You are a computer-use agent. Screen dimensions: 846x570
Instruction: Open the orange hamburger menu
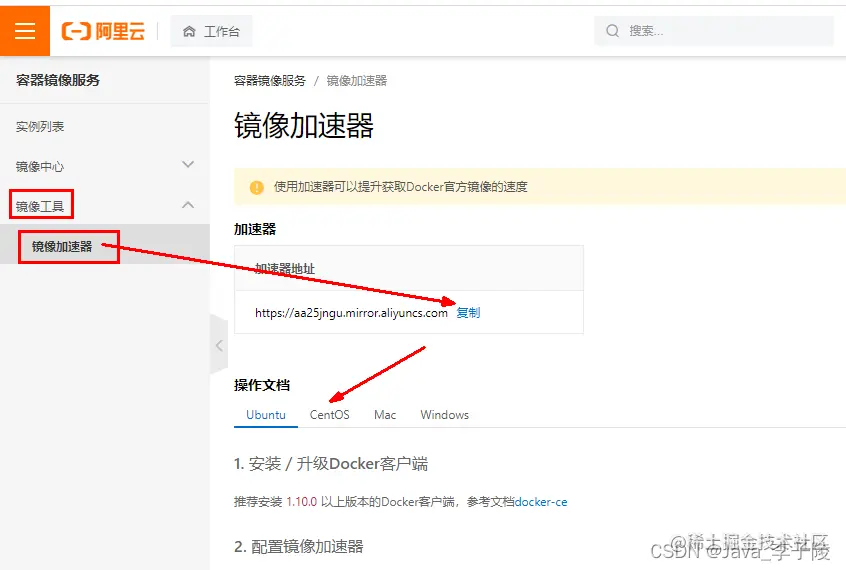coord(25,31)
